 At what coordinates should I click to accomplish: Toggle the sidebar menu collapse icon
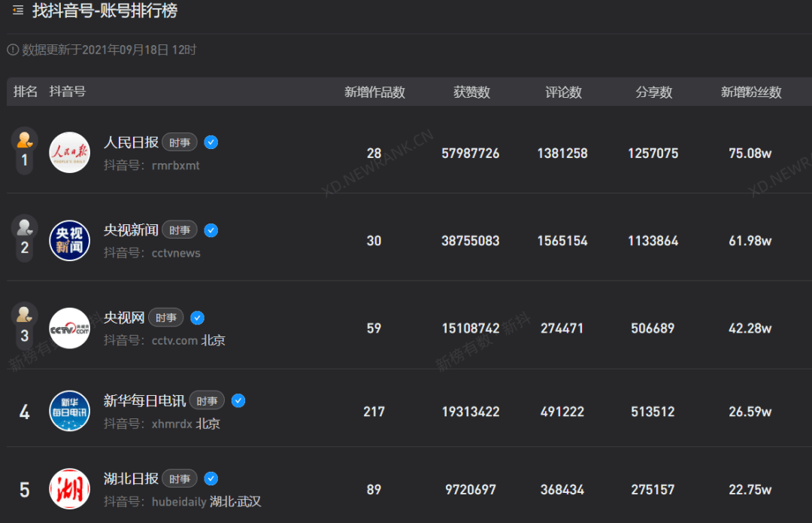click(x=18, y=10)
